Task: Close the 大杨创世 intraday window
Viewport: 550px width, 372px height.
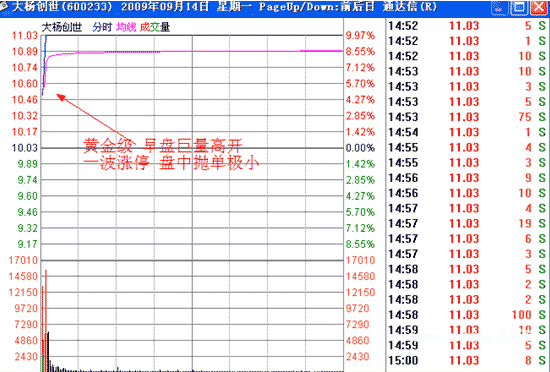Action: (538, 7)
